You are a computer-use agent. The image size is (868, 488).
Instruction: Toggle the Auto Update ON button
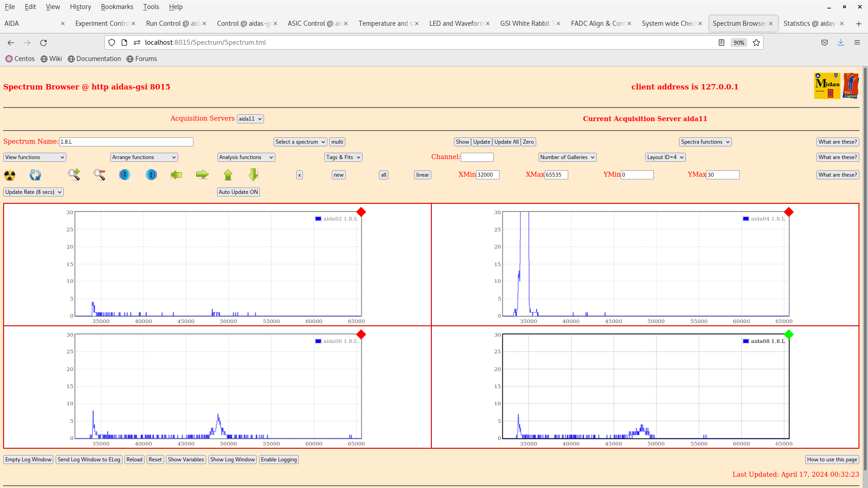point(238,192)
